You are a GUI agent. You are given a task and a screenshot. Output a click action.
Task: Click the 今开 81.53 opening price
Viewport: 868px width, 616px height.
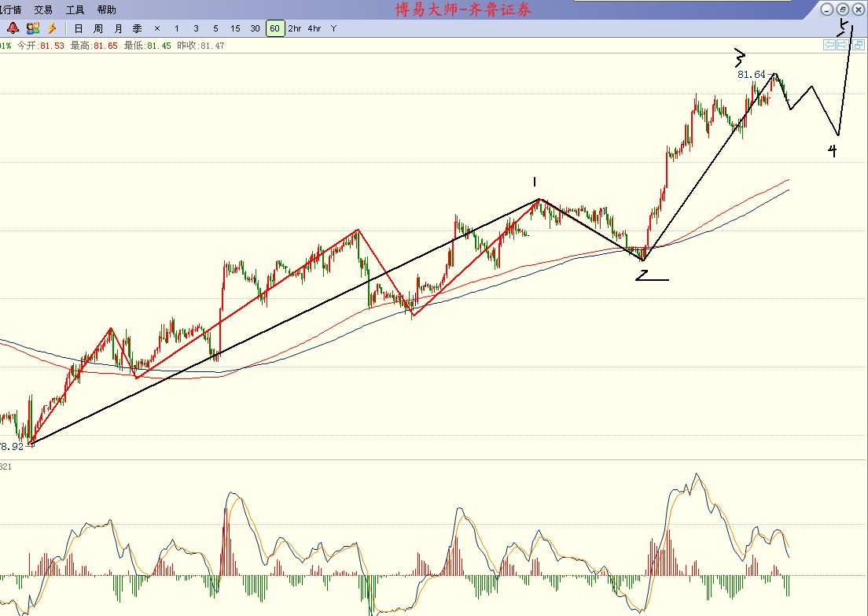[x=40, y=46]
